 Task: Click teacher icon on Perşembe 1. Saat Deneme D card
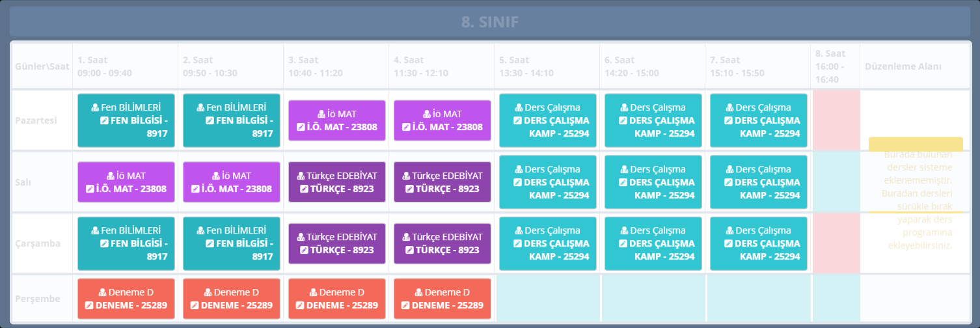tap(103, 292)
